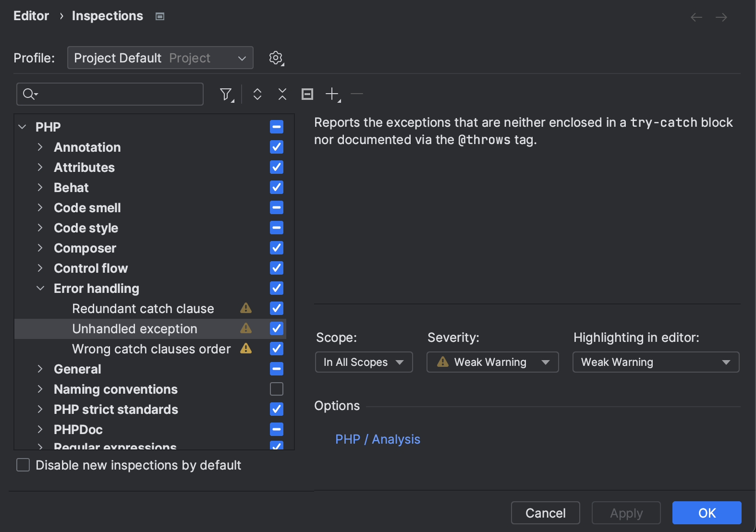Enable the Naming conventions checkbox
The image size is (756, 532).
coord(277,389)
